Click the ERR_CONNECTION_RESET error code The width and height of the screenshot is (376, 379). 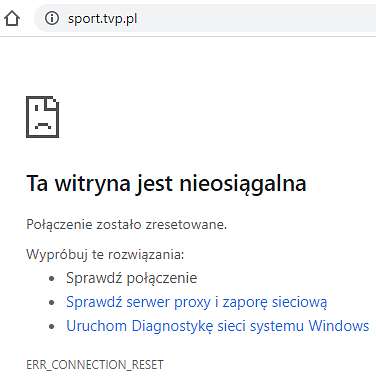(x=95, y=365)
